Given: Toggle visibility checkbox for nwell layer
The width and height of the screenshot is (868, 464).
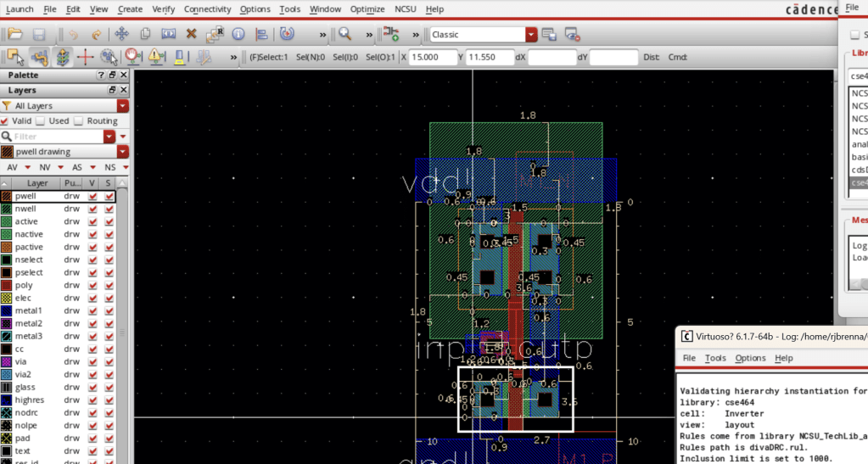Looking at the screenshot, I should [92, 209].
